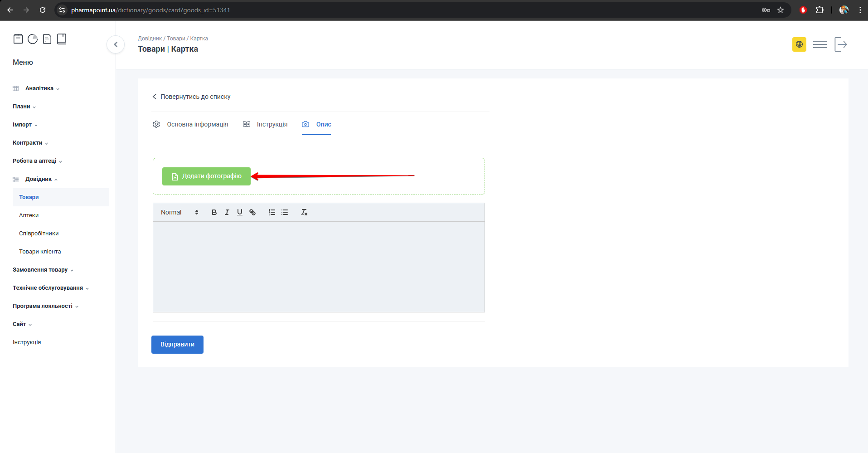
Task: Click the Додати фотографію button
Action: coord(206,176)
